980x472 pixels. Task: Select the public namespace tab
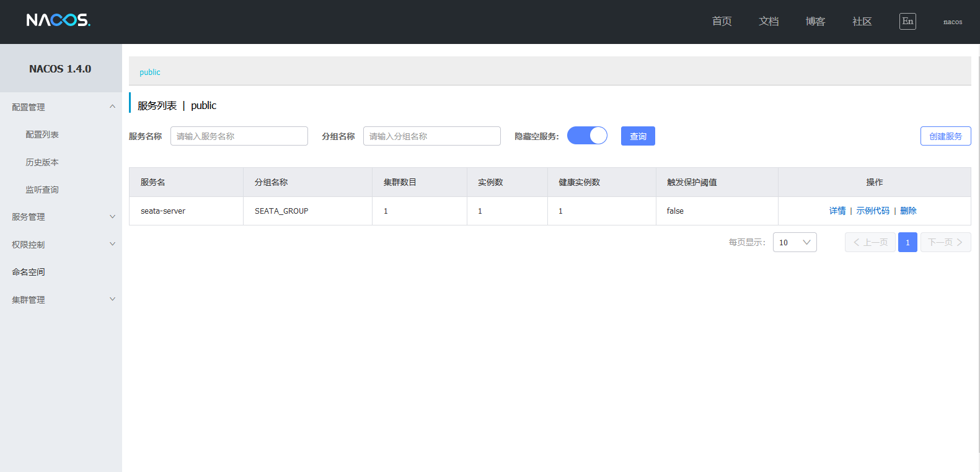150,72
